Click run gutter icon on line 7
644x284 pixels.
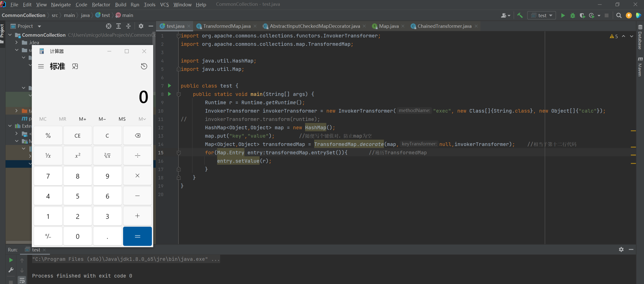coord(170,86)
